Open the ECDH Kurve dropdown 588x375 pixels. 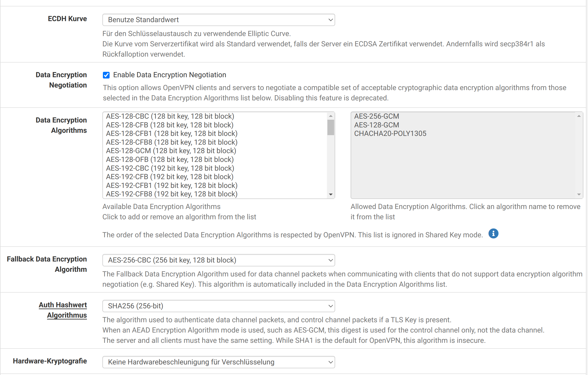pos(218,20)
